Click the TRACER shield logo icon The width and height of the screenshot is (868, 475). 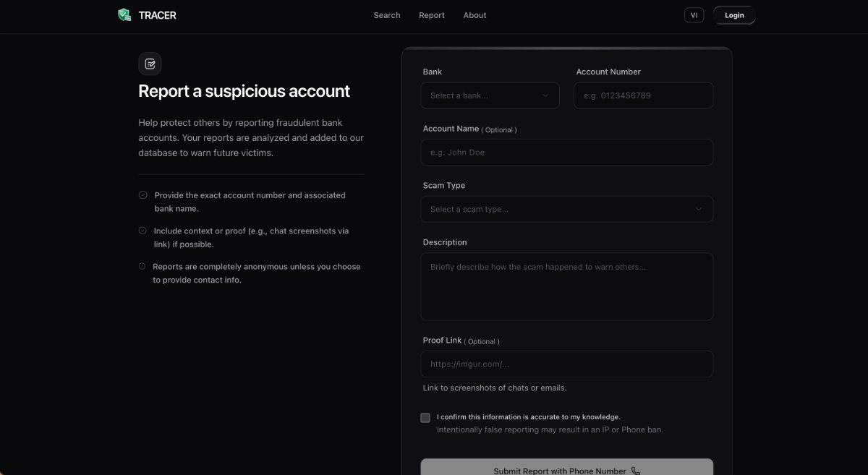[x=124, y=14]
